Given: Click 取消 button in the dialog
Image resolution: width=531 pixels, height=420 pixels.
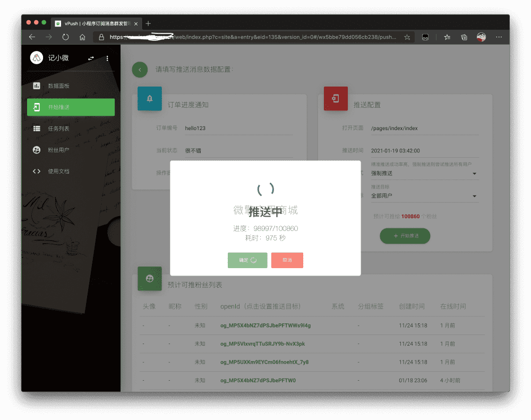Looking at the screenshot, I should (x=287, y=260).
